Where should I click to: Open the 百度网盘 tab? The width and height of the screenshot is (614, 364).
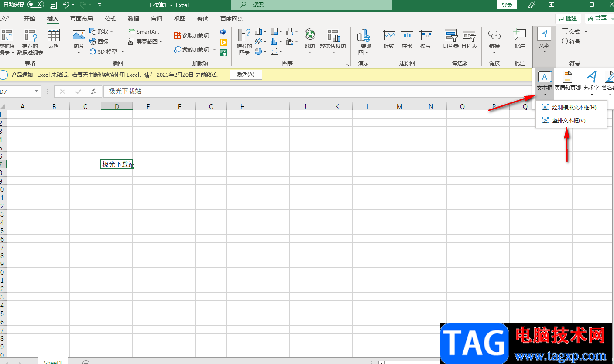(x=232, y=19)
